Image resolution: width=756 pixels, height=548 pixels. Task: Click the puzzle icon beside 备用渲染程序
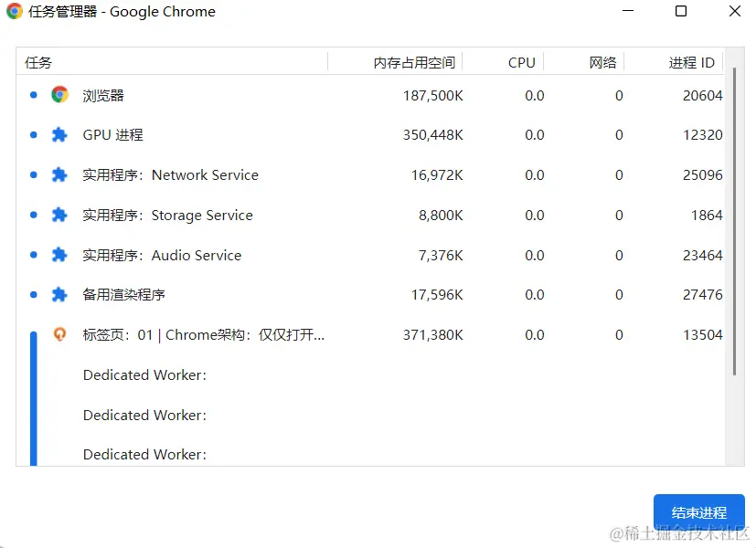coord(60,295)
